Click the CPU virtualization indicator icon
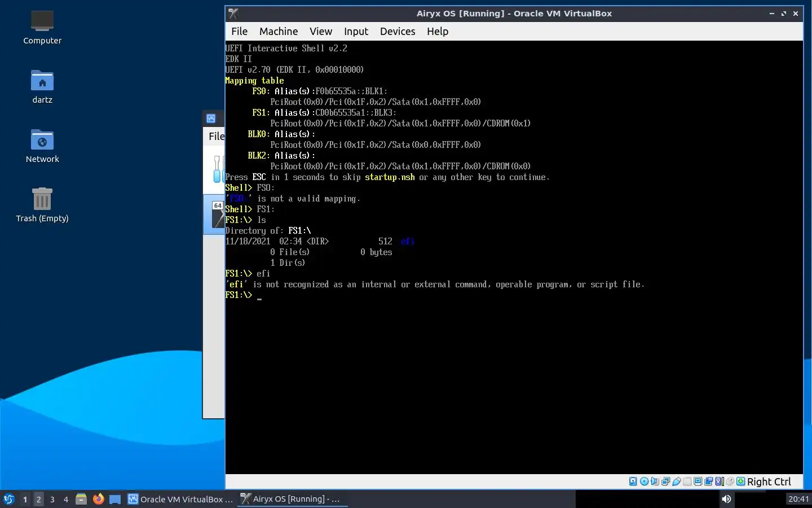 click(719, 481)
